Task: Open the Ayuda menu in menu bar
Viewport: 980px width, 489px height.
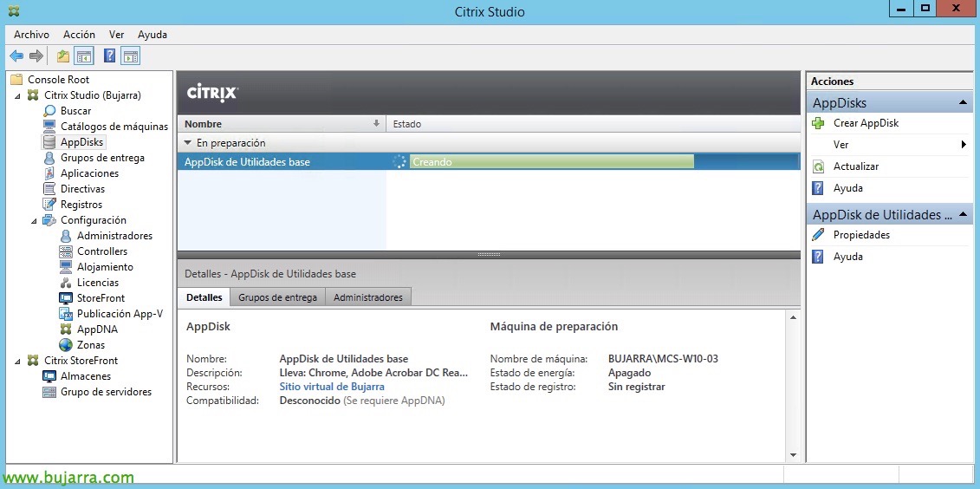Action: tap(152, 35)
